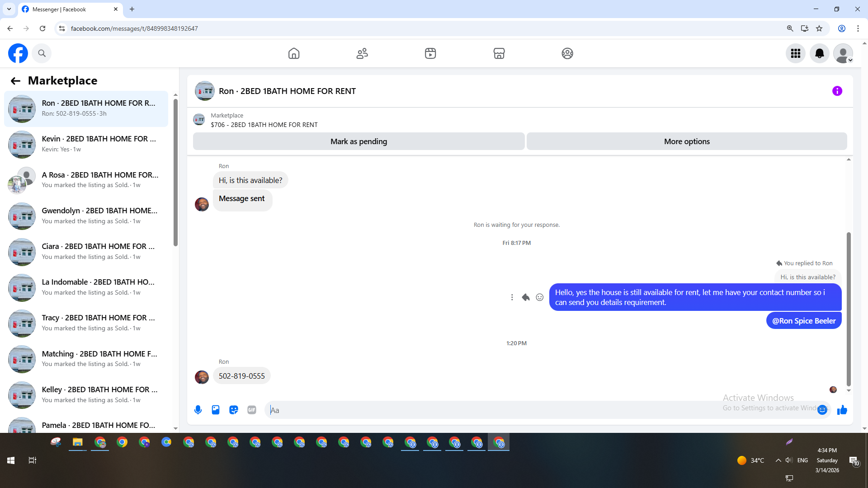Open Ron's profile picture in the chat header
The width and height of the screenshot is (868, 488).
pyautogui.click(x=204, y=91)
